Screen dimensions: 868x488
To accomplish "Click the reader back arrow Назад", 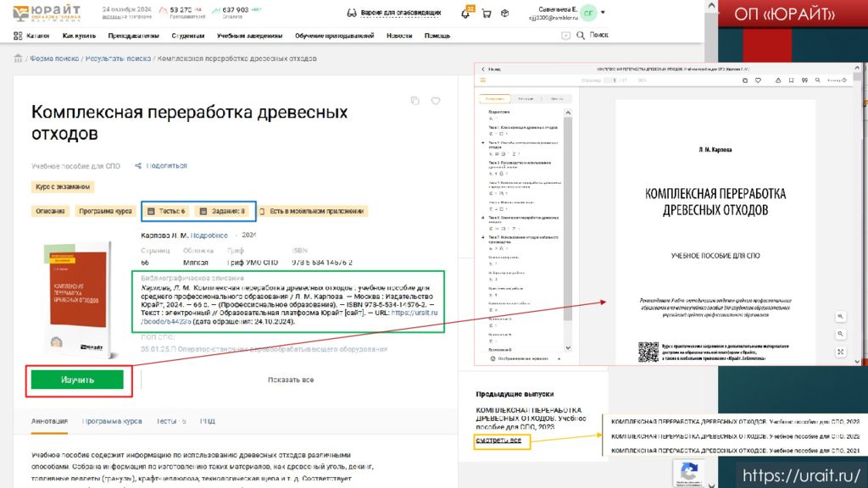I will 491,69.
